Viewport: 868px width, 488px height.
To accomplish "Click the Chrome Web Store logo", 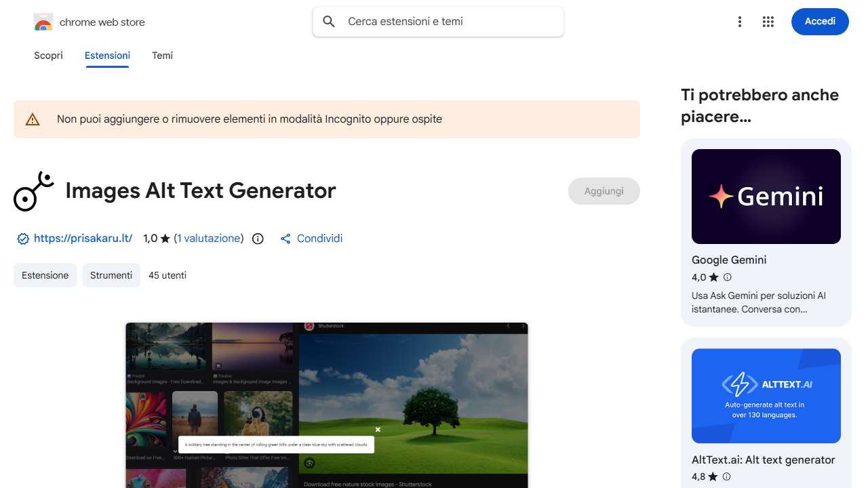I will point(43,22).
